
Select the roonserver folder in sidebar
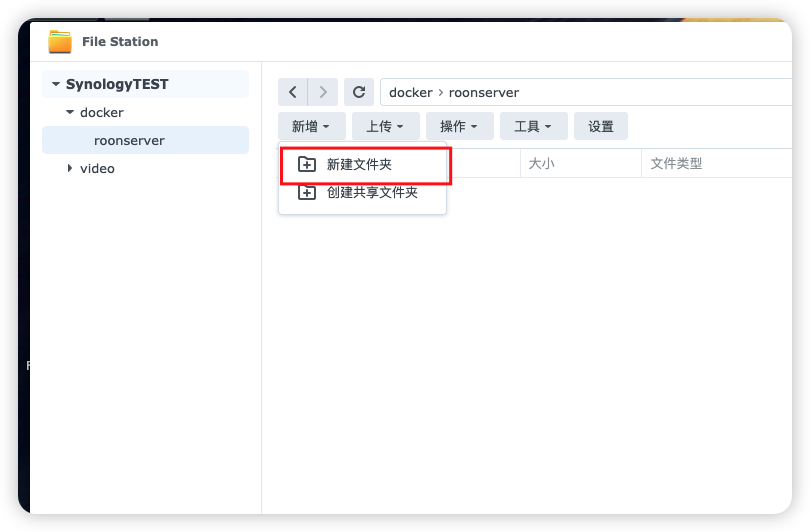pyautogui.click(x=129, y=141)
